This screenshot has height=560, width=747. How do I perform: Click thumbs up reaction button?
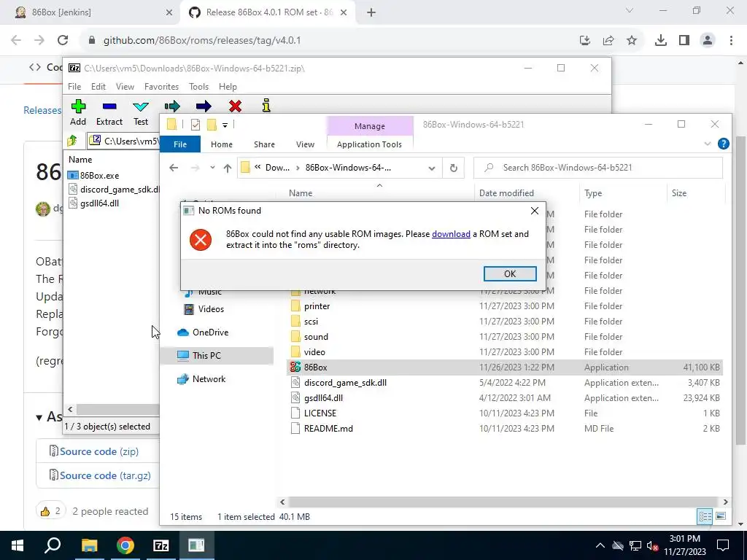click(x=50, y=511)
